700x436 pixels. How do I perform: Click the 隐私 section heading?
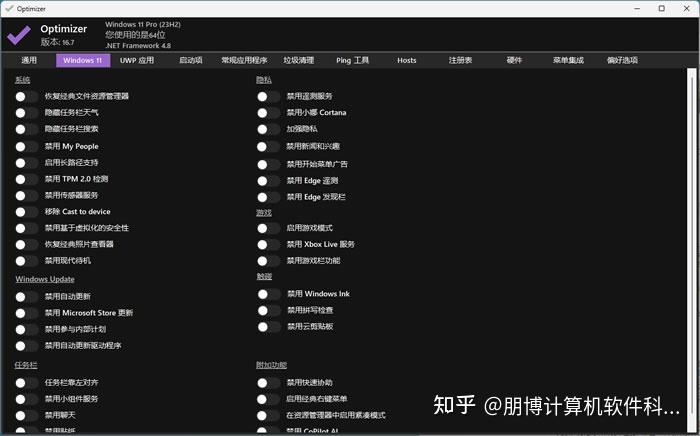(x=264, y=80)
